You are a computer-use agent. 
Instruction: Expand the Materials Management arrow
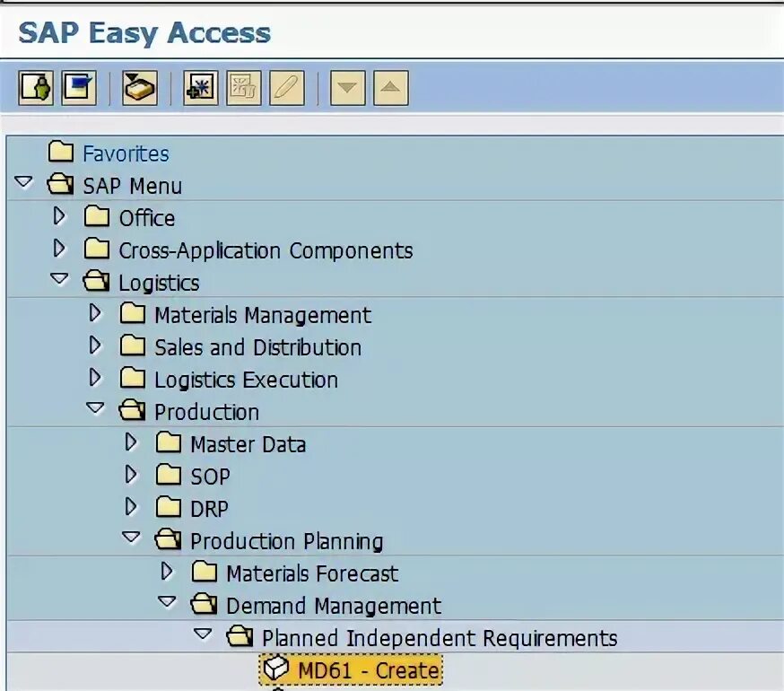click(x=95, y=313)
